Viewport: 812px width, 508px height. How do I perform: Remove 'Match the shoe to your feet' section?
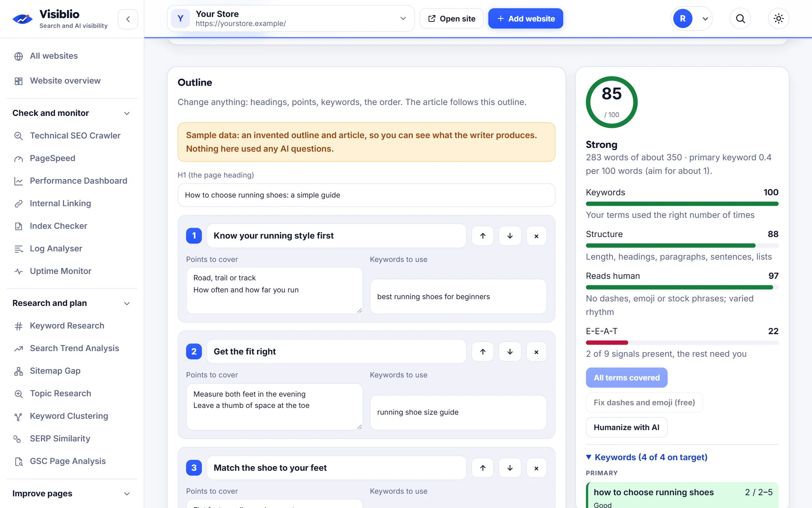tap(536, 468)
